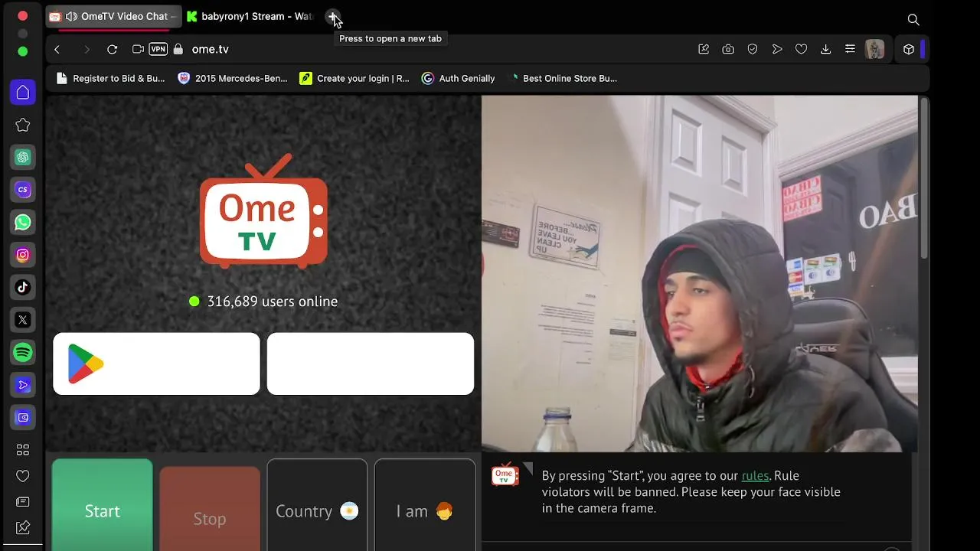Open a new tab with plus button
This screenshot has height=551, width=980.
(x=332, y=16)
